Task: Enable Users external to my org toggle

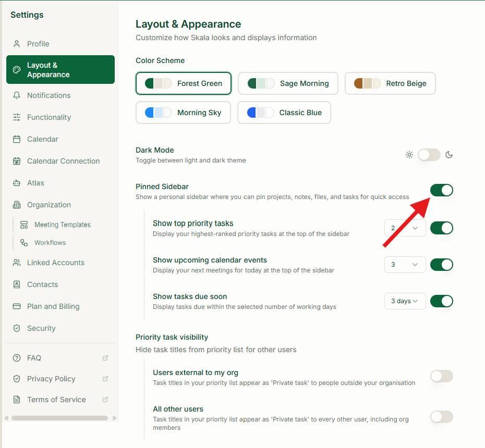Action: 442,376
